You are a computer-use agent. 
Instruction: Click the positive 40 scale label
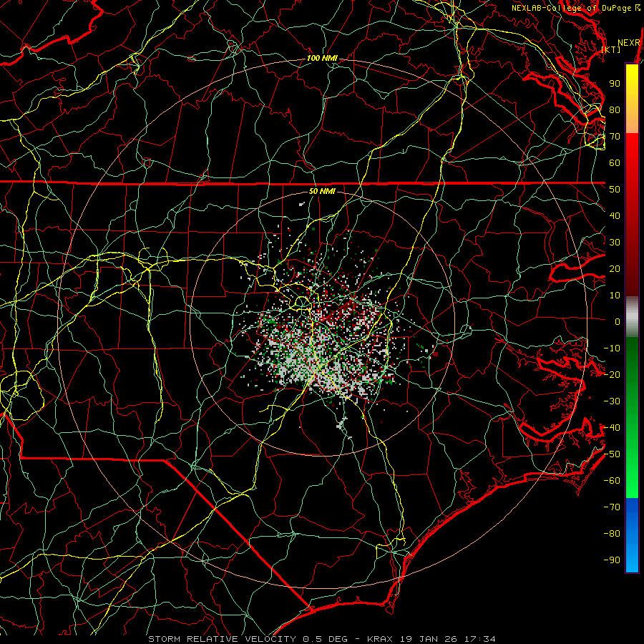615,215
